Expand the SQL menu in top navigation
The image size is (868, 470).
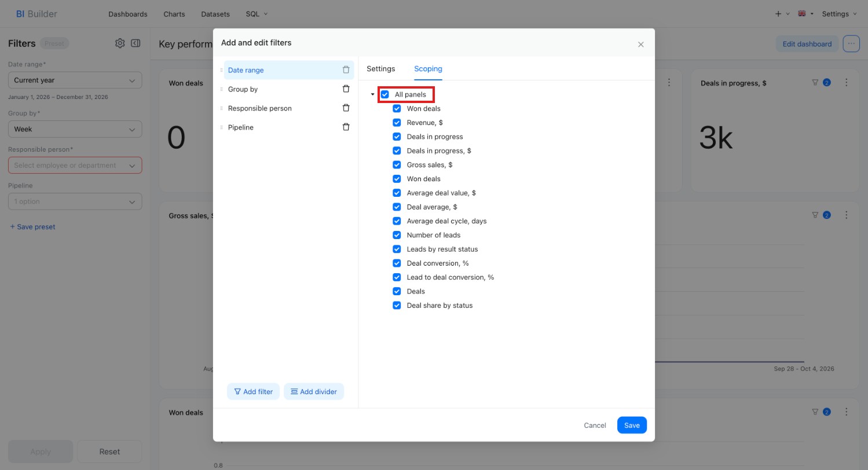point(257,14)
